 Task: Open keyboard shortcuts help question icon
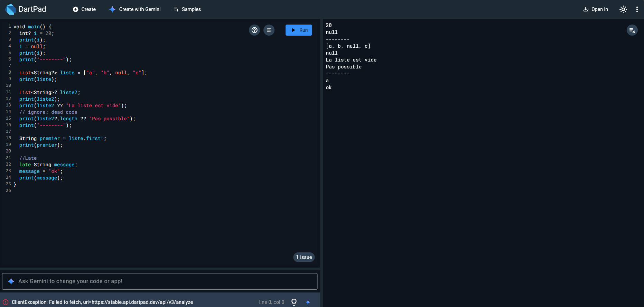pos(254,30)
